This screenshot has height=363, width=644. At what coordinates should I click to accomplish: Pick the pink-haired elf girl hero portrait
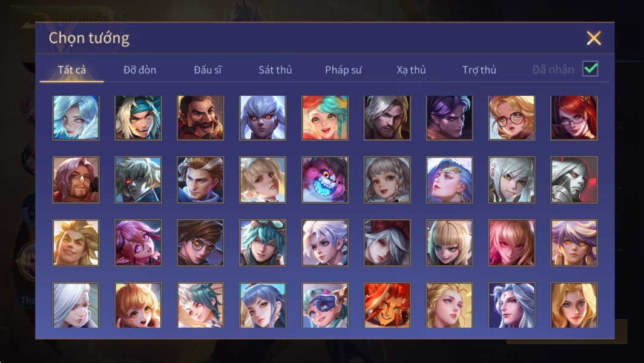click(138, 242)
